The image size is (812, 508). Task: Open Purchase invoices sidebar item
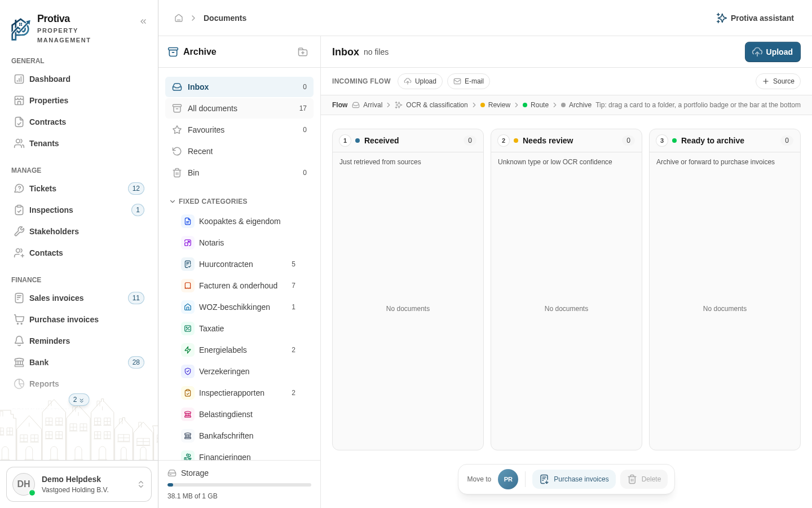coord(79,319)
